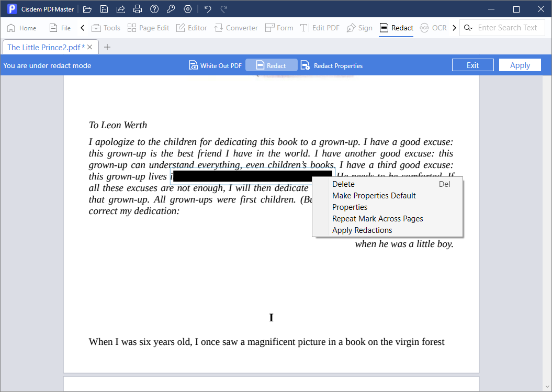The image size is (552, 392).
Task: Open the File menu
Action: [x=60, y=28]
